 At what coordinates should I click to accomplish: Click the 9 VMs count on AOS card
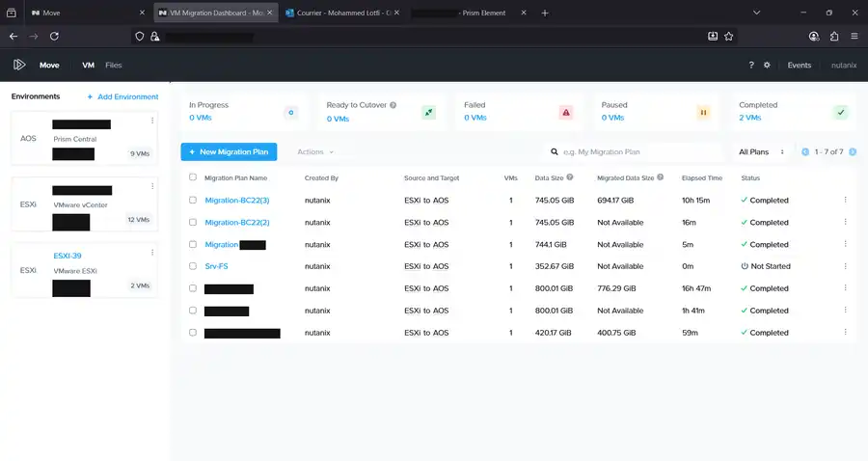tap(140, 153)
